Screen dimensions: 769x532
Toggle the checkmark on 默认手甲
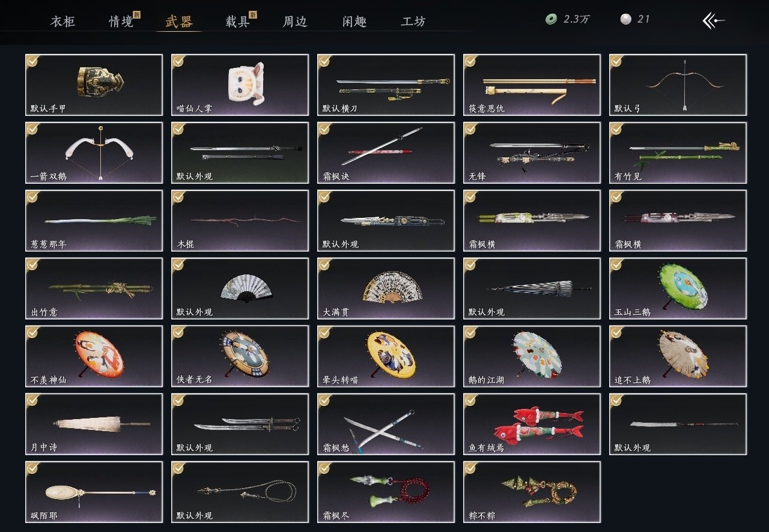coord(32,61)
